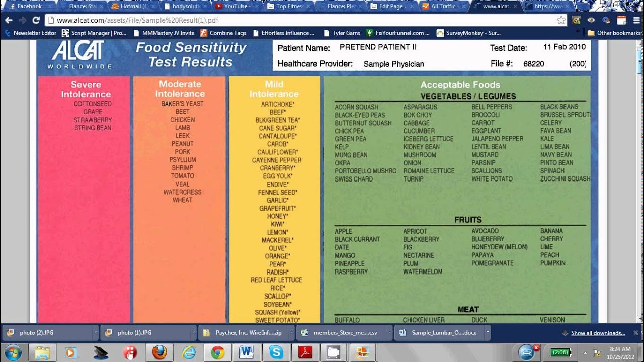Screen dimensions: 644x362
Task: Open the Other bookmarks folder
Action: tap(614, 33)
